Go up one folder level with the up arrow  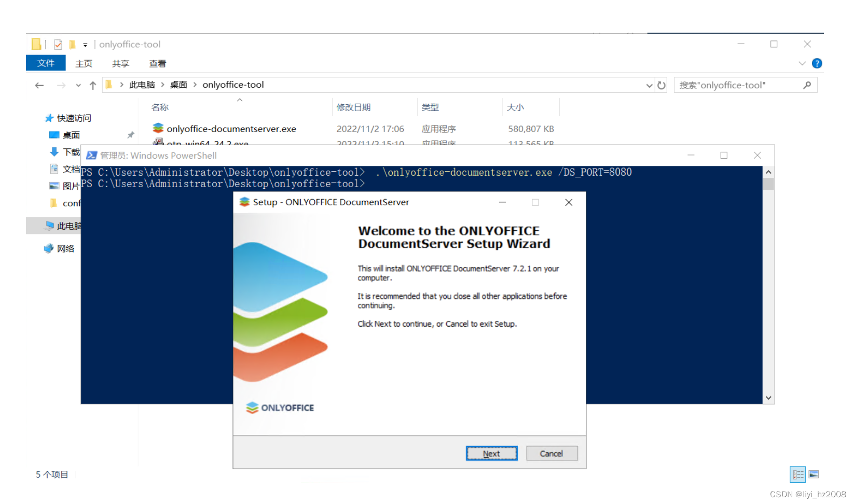[x=93, y=86]
